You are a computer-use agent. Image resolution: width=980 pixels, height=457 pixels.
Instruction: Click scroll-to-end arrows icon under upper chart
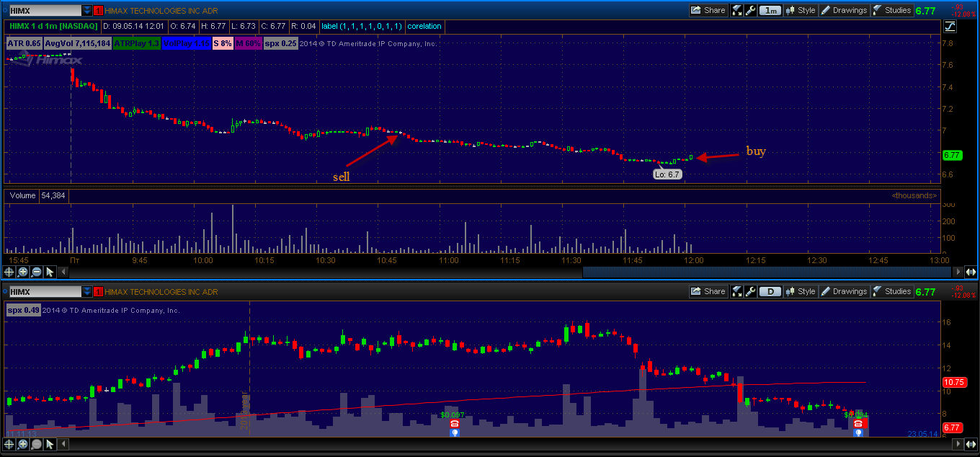[971, 272]
